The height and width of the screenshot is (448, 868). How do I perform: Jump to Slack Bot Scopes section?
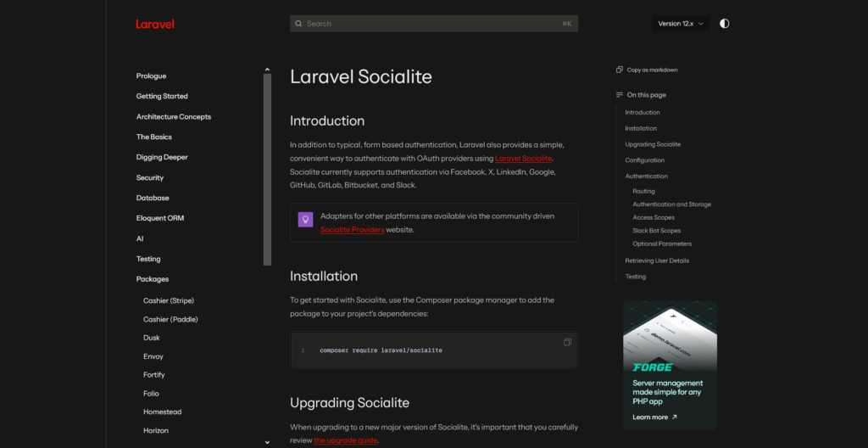[x=656, y=231]
